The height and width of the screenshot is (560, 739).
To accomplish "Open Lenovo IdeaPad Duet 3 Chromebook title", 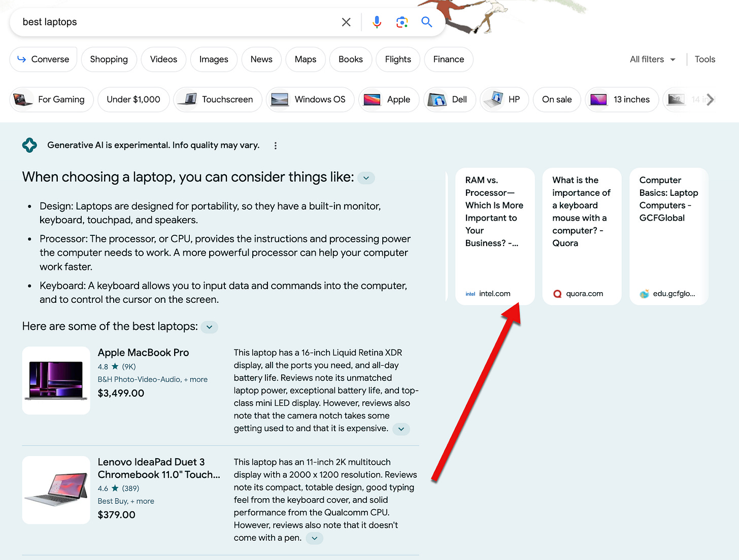I will 159,468.
